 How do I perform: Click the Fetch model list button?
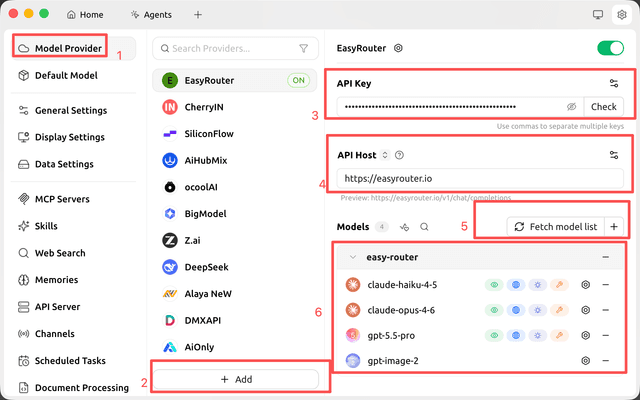[x=556, y=227]
